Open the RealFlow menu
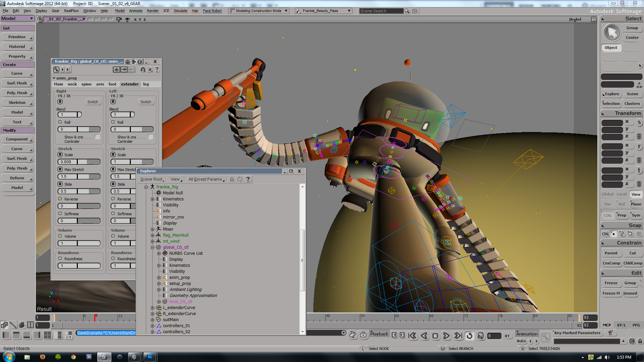The width and height of the screenshot is (644, 362). [x=71, y=11]
